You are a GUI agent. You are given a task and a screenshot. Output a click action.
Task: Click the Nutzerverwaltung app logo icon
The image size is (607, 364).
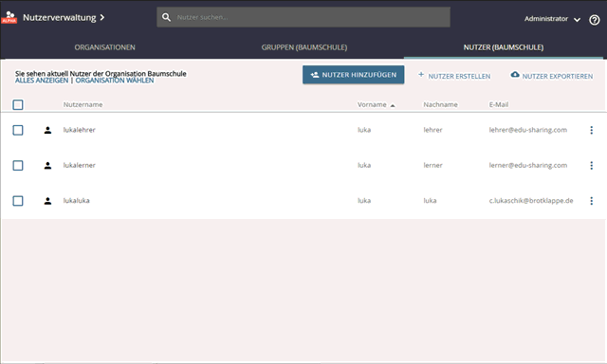[x=9, y=17]
